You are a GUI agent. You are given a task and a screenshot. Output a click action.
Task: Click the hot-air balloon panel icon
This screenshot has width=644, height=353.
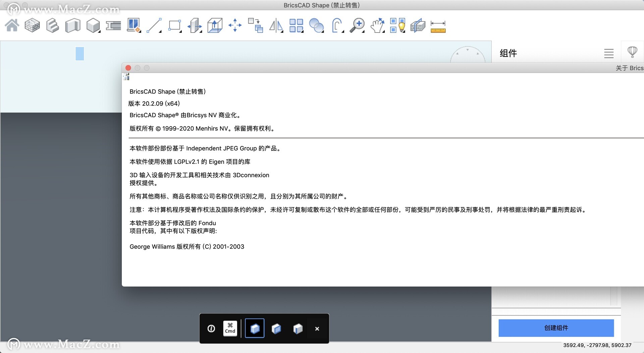[632, 52]
